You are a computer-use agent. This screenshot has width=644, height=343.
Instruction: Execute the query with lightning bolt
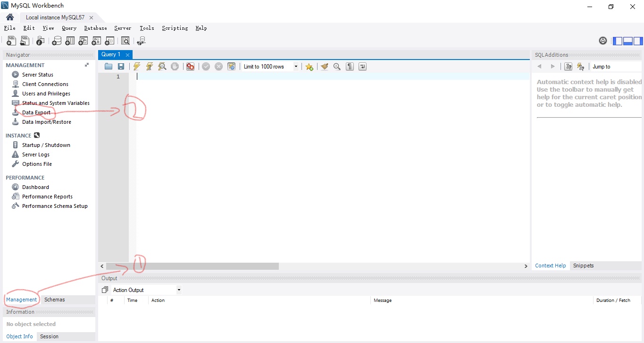tap(137, 67)
